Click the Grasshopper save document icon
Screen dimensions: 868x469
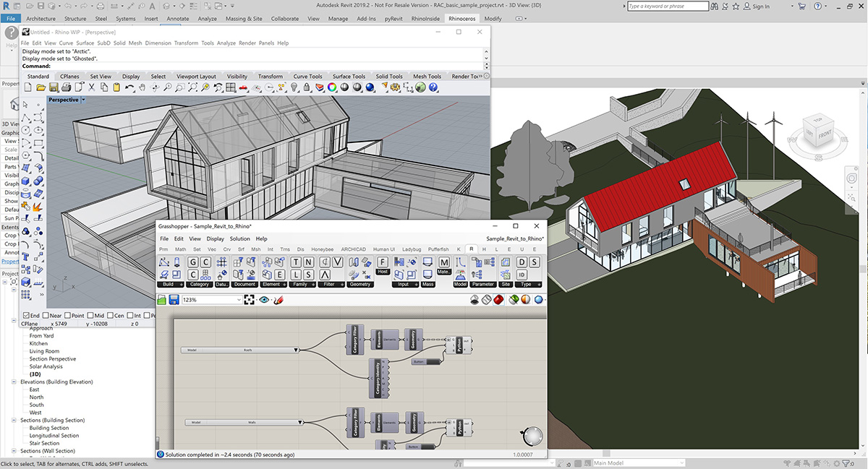pos(174,300)
